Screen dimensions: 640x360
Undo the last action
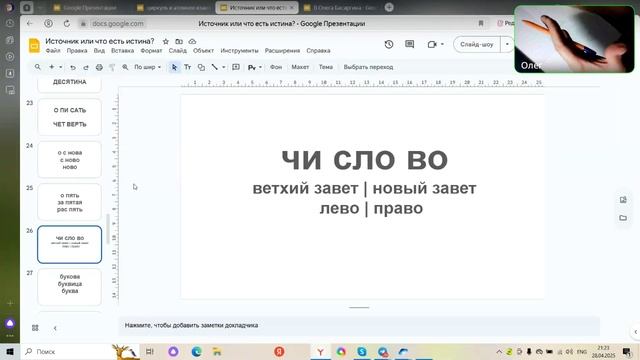pyautogui.click(x=73, y=67)
